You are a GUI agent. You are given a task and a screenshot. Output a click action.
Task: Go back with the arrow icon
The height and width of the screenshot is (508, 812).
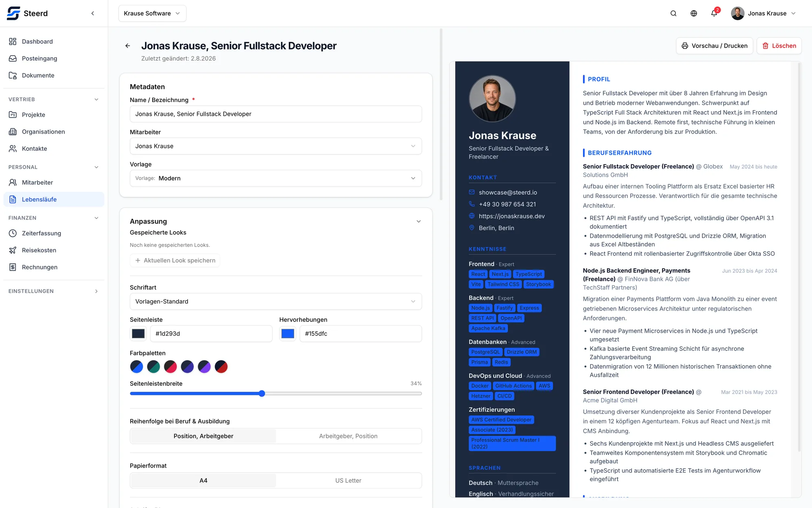point(128,46)
